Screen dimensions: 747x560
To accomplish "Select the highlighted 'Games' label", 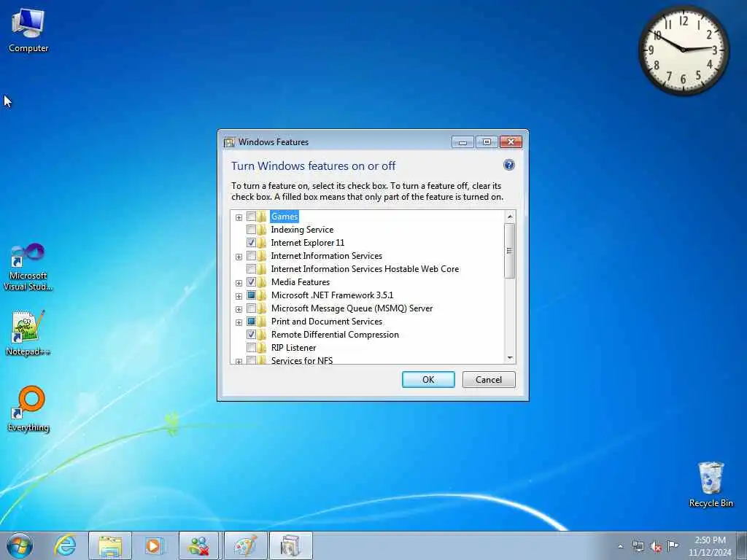I will point(285,217).
